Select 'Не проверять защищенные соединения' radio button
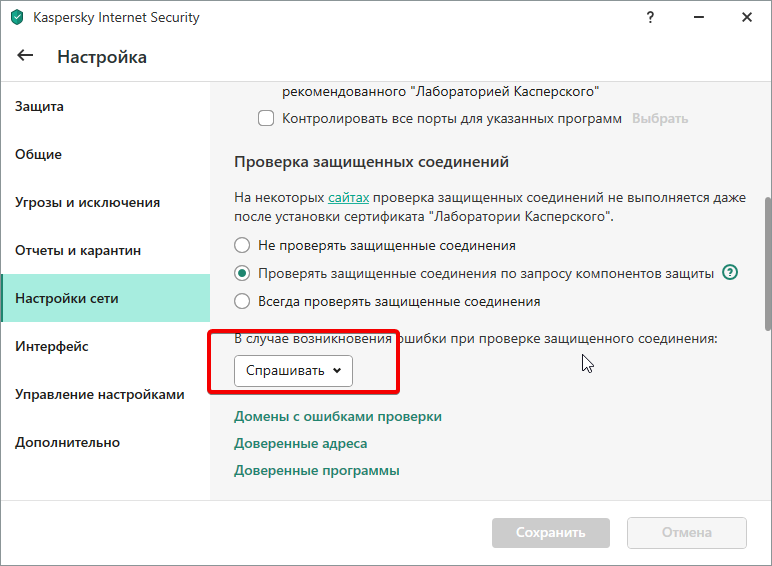Screen dimensions: 772x566 click(242, 245)
